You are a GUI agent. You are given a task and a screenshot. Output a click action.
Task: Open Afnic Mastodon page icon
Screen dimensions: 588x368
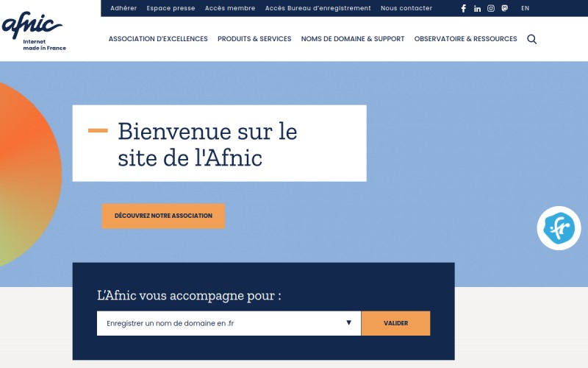(505, 8)
